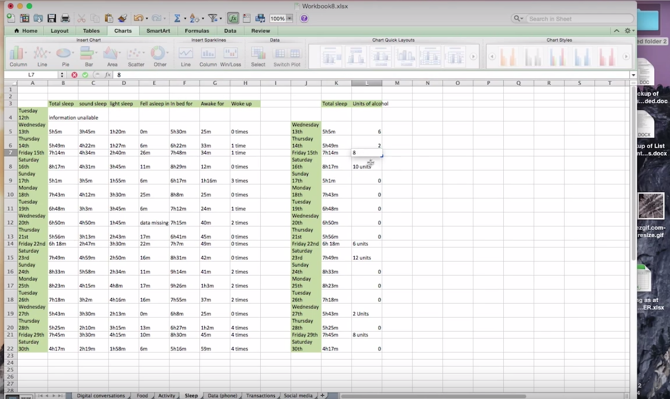Click the Print icon in toolbar
Image resolution: width=670 pixels, height=399 pixels.
click(65, 18)
